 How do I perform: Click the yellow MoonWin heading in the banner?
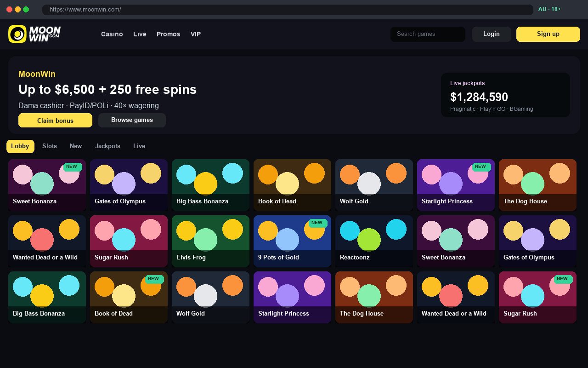(x=37, y=74)
